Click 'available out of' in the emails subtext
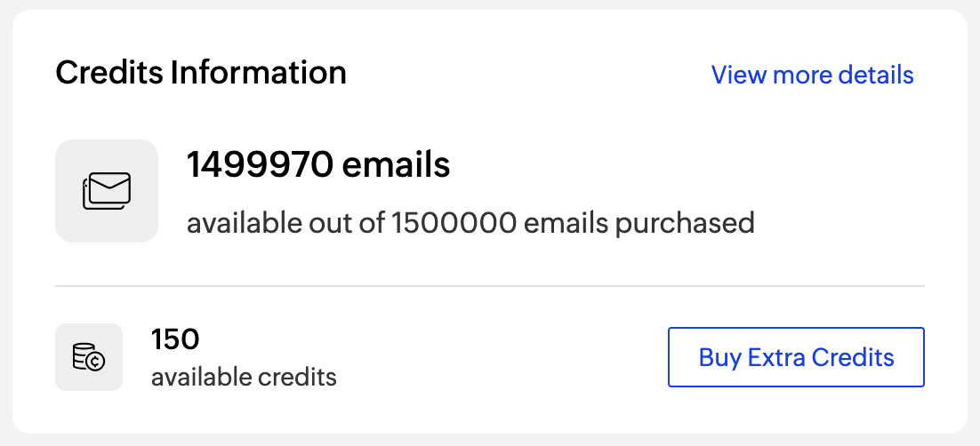The image size is (980, 446). coord(285,222)
